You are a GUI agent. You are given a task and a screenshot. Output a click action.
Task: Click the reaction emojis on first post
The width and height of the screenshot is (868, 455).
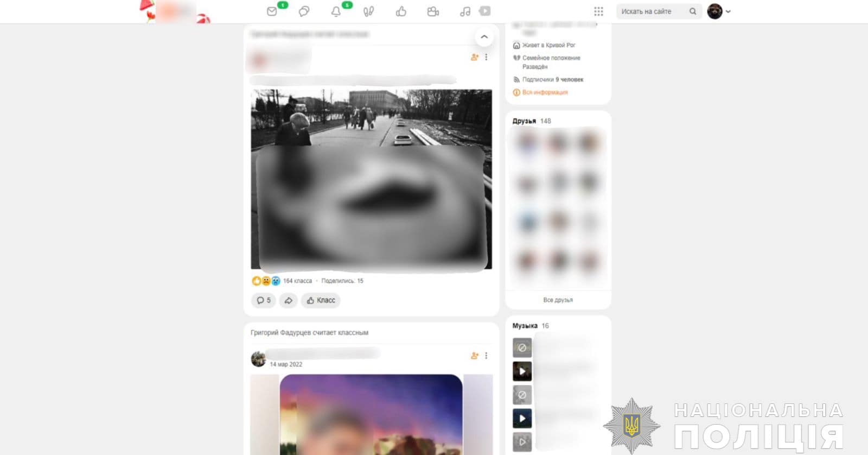coord(266,281)
